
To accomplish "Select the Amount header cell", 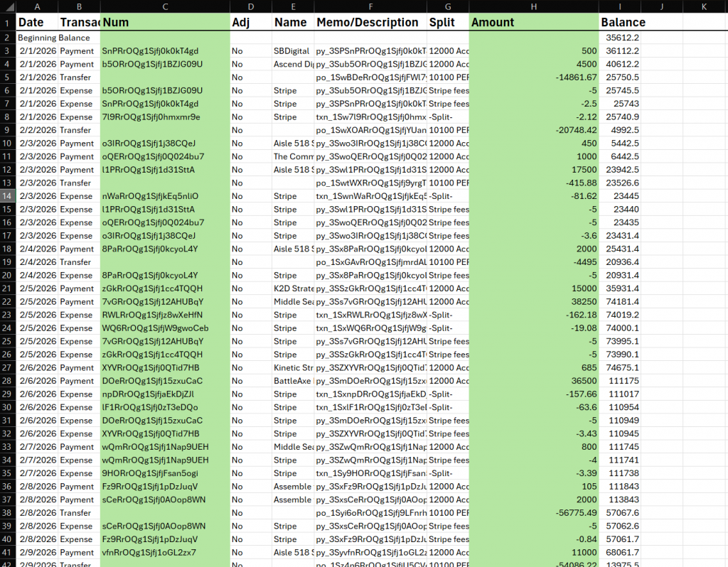I will [x=533, y=22].
